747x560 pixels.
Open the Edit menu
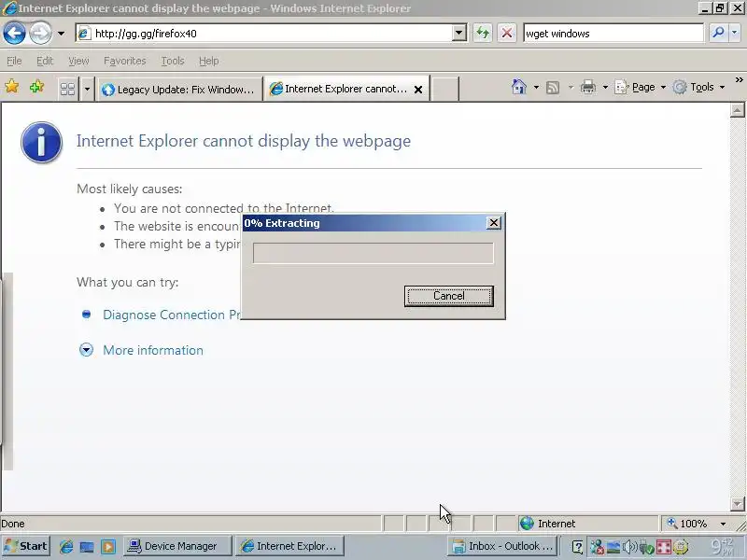click(45, 61)
